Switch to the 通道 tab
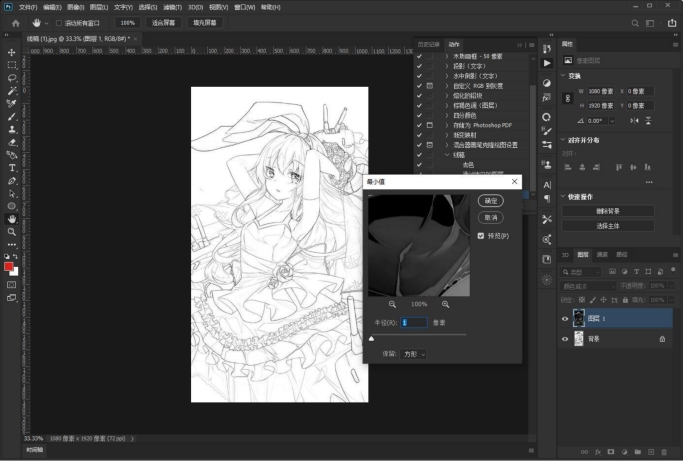The width and height of the screenshot is (683, 461). 602,254
